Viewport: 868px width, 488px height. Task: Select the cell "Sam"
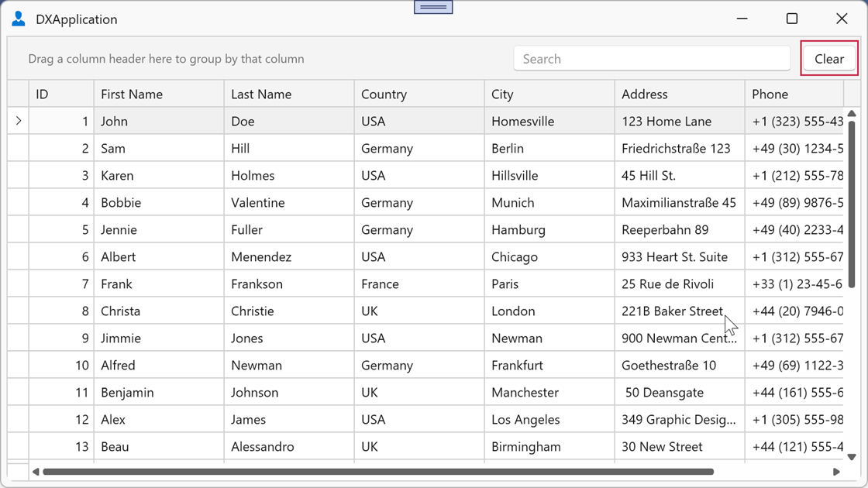point(159,148)
